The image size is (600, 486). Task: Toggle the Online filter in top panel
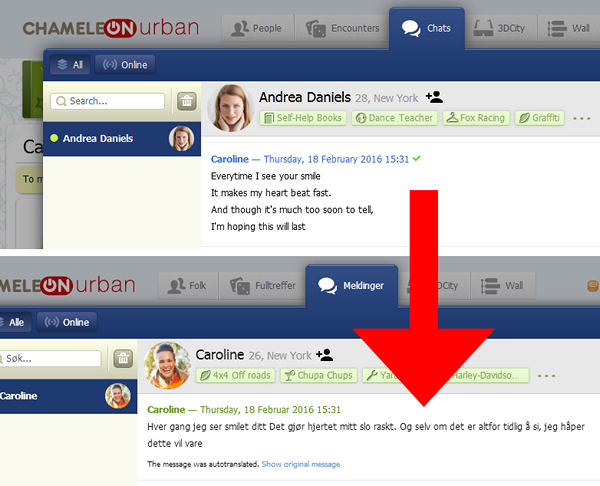coord(126,65)
